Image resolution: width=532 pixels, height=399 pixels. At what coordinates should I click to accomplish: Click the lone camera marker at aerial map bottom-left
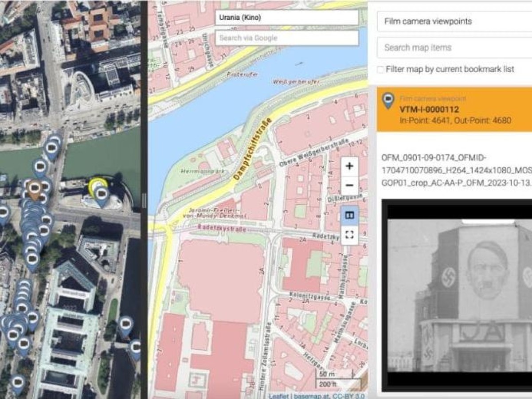pyautogui.click(x=18, y=383)
